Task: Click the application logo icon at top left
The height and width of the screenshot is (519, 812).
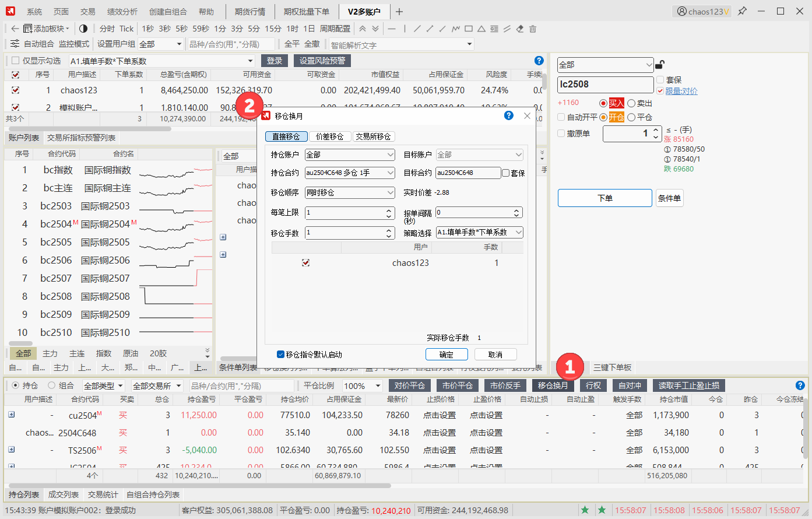Action: tap(10, 11)
